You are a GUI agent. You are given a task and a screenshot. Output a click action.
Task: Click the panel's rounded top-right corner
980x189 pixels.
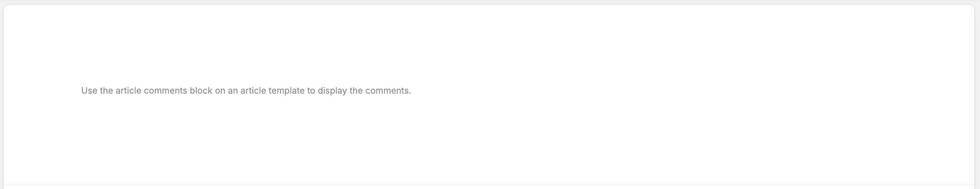[972, 7]
